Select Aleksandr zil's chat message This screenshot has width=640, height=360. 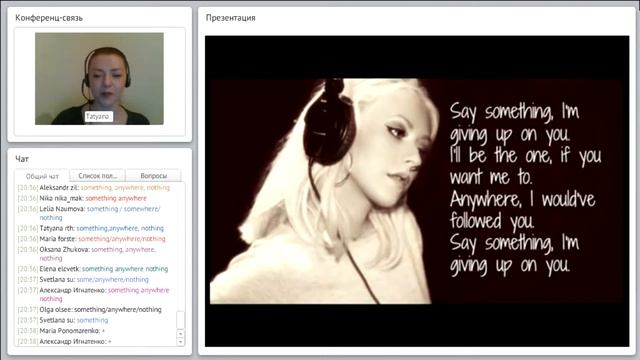coord(93,188)
